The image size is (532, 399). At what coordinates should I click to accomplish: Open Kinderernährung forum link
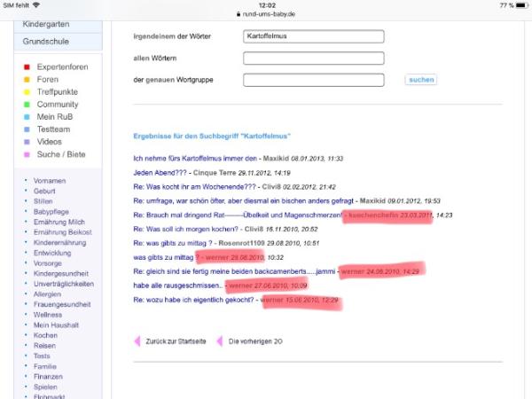(x=59, y=243)
